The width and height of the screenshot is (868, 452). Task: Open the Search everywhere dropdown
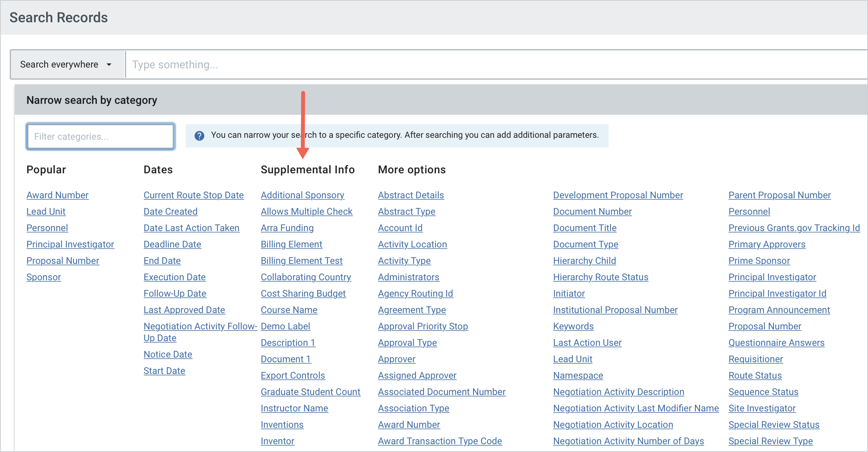pyautogui.click(x=67, y=64)
